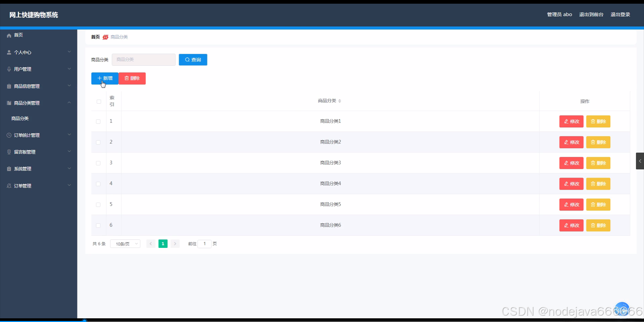This screenshot has height=322, width=644.
Task: Edit 商品分类3 with 修改 button
Action: [572, 163]
